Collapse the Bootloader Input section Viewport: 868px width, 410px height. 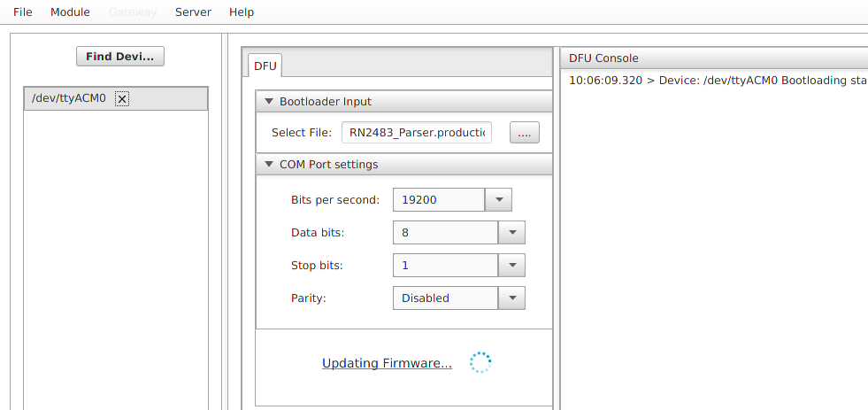click(269, 102)
